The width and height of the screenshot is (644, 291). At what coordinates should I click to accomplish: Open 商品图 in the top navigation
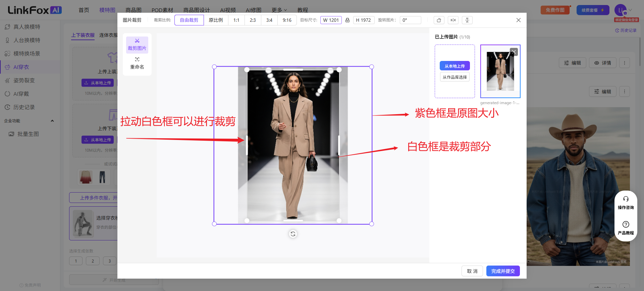tap(133, 10)
